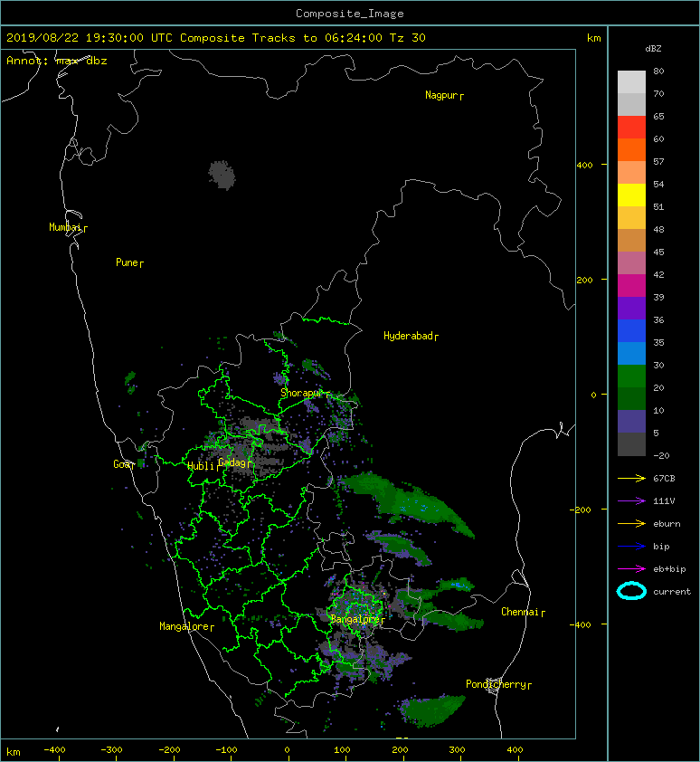Click the 300 tick on the horizontal axis
700x762 pixels.
coord(457,750)
